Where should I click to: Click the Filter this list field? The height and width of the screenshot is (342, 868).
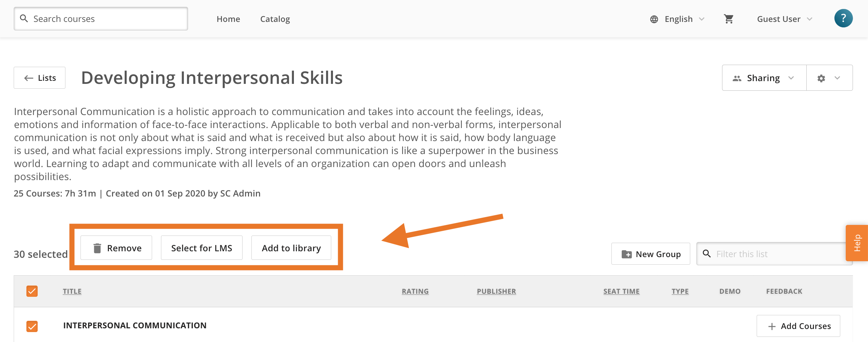774,254
